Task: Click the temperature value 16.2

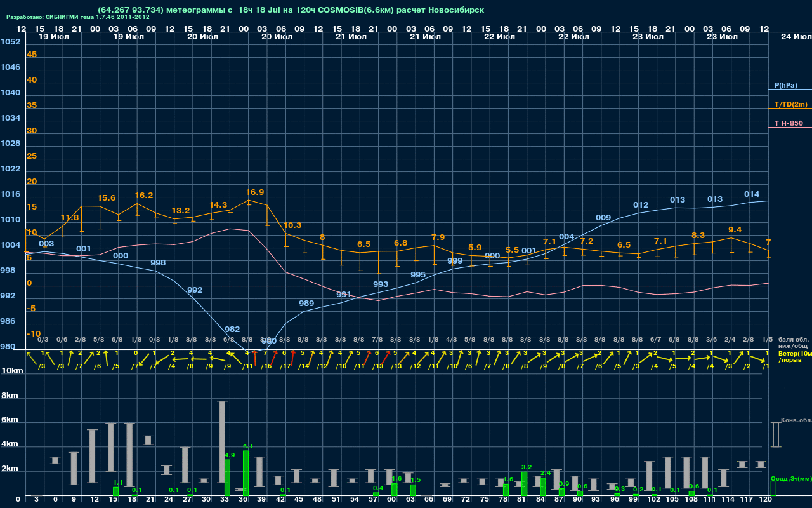Action: tap(144, 195)
